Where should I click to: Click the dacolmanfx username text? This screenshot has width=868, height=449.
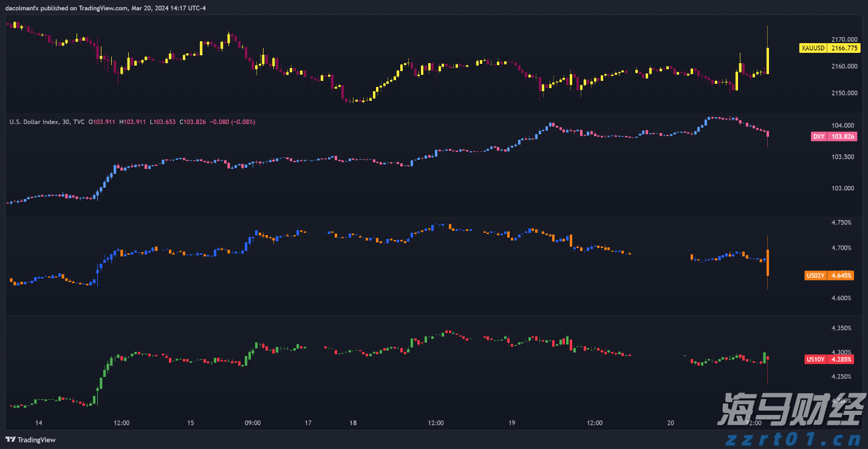coord(21,8)
